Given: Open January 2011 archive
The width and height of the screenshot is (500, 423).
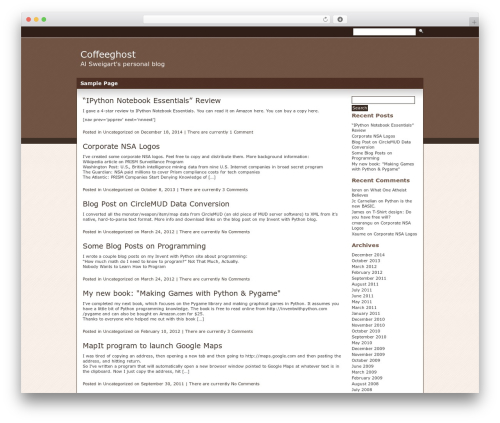Looking at the screenshot, I should pyautogui.click(x=366, y=313).
